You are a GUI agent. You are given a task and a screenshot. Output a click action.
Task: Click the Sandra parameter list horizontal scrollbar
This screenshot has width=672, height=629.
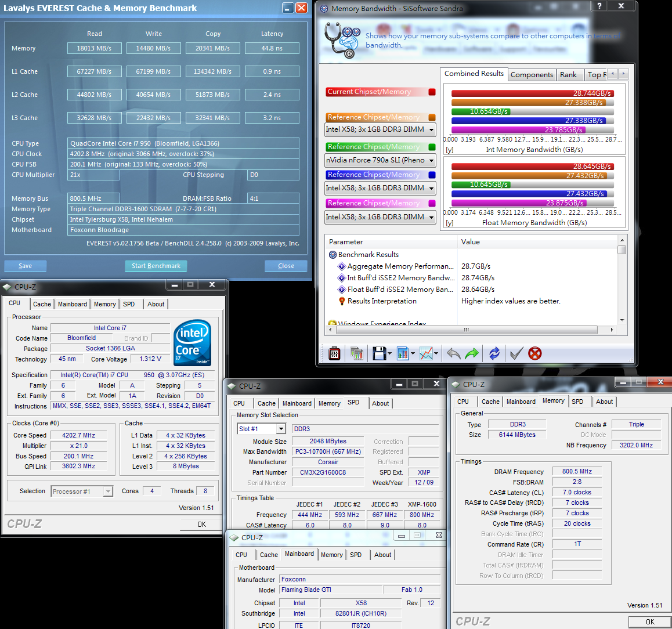pyautogui.click(x=471, y=330)
